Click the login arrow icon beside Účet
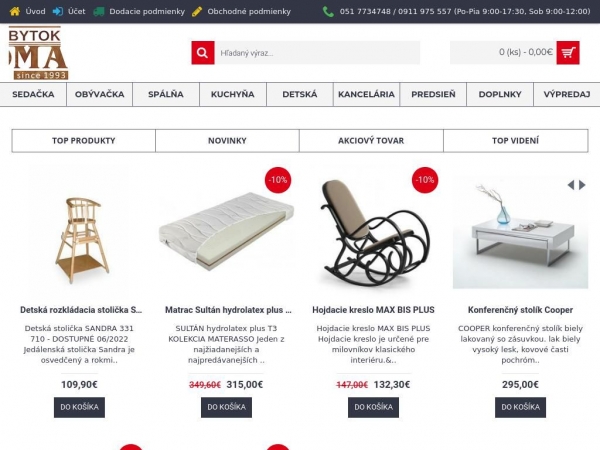The image size is (600, 450). tap(58, 11)
